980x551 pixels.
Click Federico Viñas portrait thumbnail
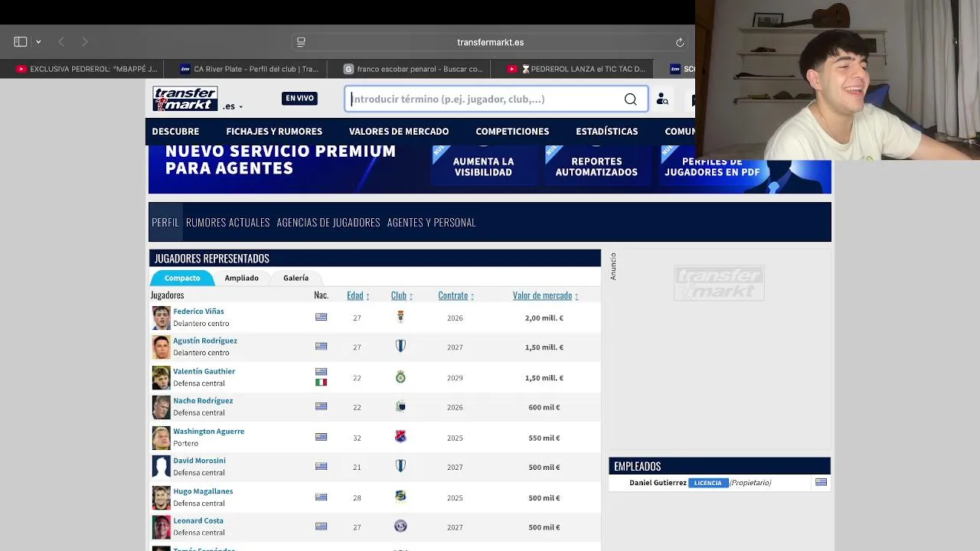(x=161, y=318)
